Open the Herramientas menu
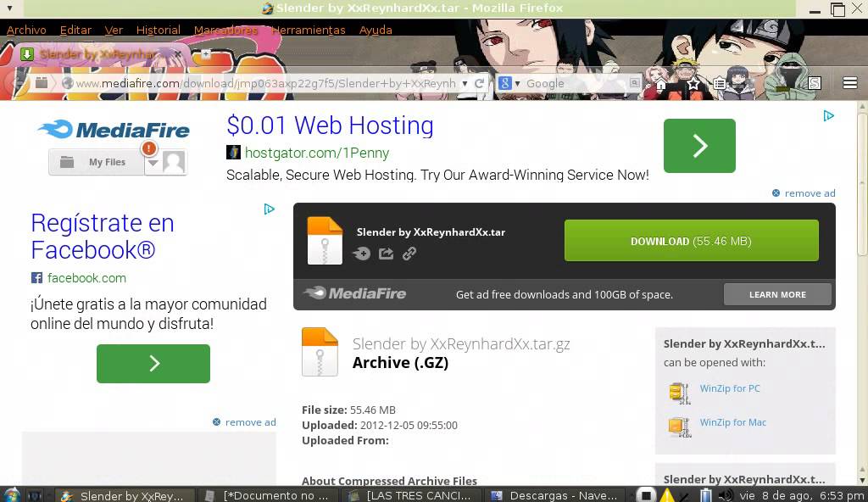Image resolution: width=868 pixels, height=502 pixels. 309,30
